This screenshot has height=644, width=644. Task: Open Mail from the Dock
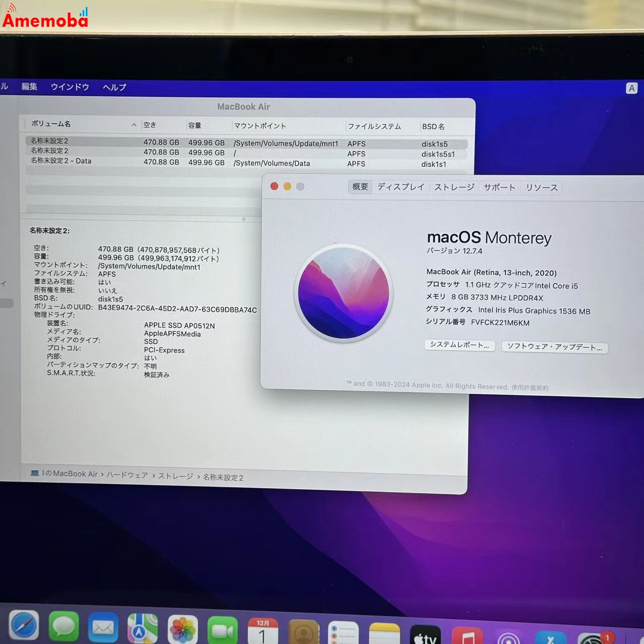point(103,627)
